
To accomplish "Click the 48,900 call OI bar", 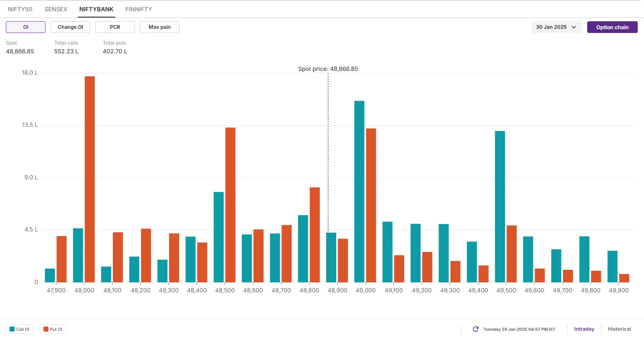I will click(x=331, y=257).
